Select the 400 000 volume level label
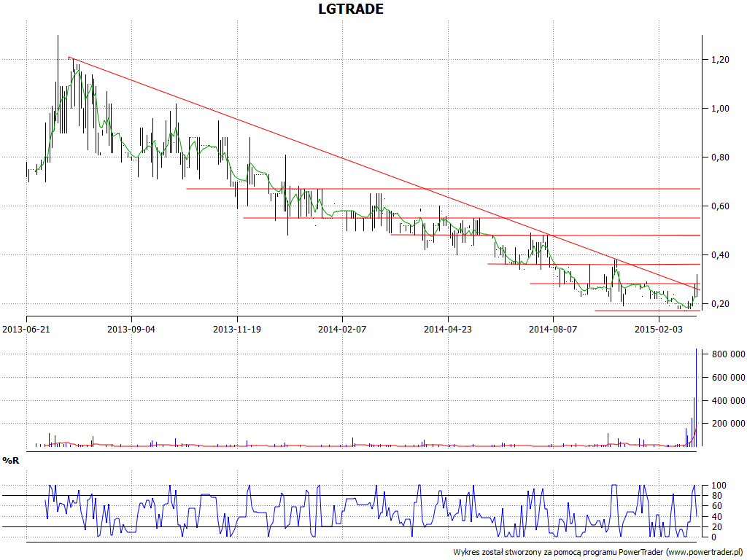Image resolution: width=747 pixels, height=560 pixels. pos(723,400)
